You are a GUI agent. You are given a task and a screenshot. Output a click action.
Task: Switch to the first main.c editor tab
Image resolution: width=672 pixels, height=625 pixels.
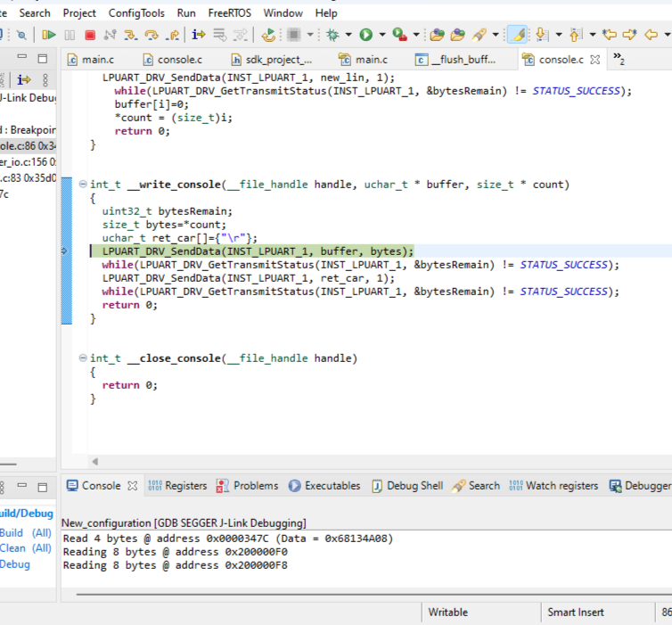[x=91, y=60]
